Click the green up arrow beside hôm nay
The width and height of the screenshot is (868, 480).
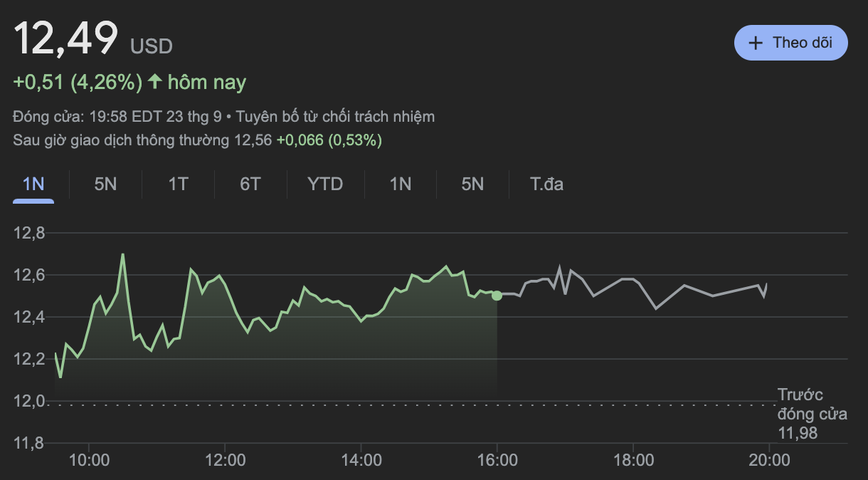point(154,83)
